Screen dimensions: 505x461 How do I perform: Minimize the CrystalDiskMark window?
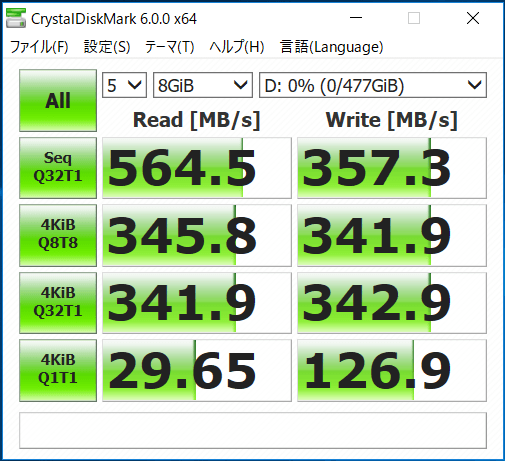(356, 18)
